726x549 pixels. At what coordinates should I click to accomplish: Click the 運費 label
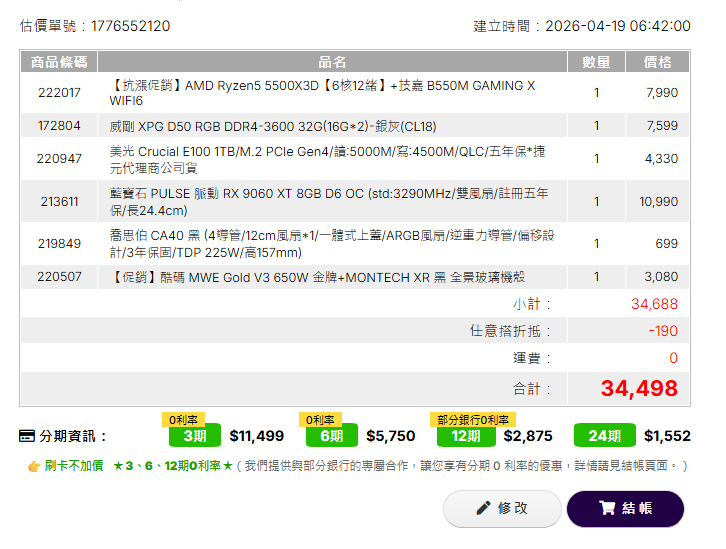tap(532, 358)
